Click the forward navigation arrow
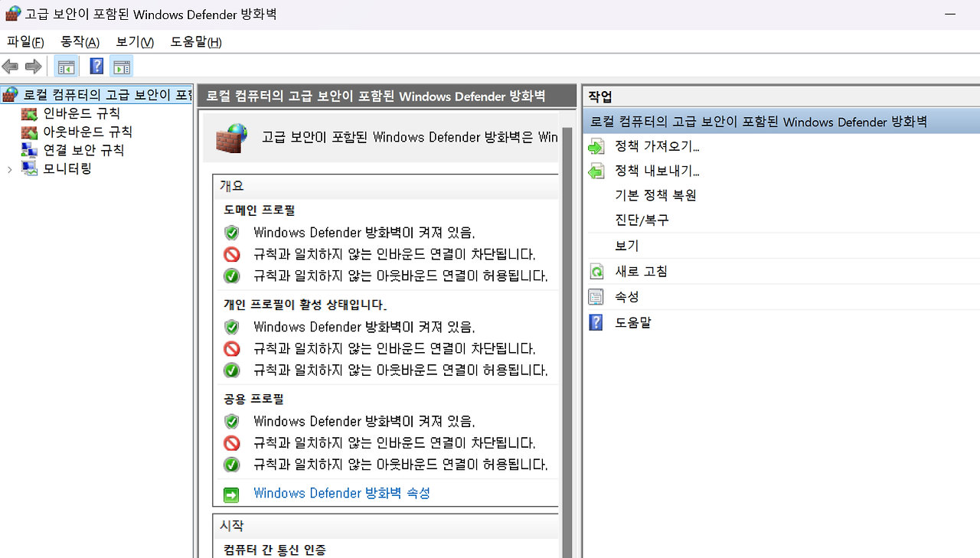Screen dimensions: 980x558 pyautogui.click(x=33, y=66)
